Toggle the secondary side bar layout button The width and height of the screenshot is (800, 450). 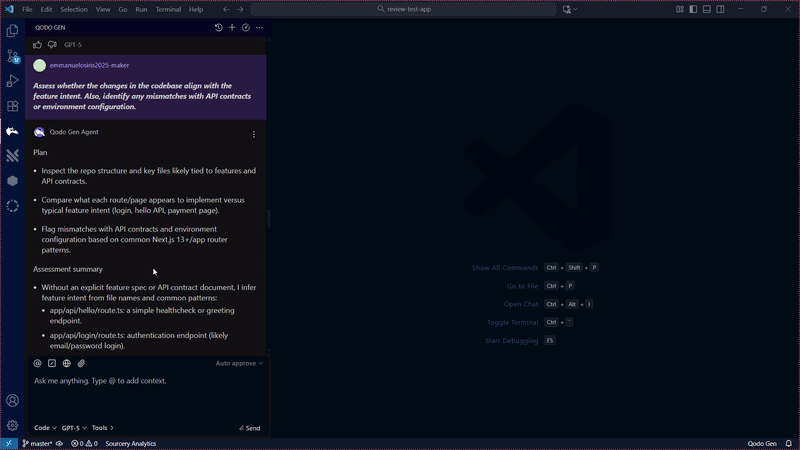click(720, 9)
